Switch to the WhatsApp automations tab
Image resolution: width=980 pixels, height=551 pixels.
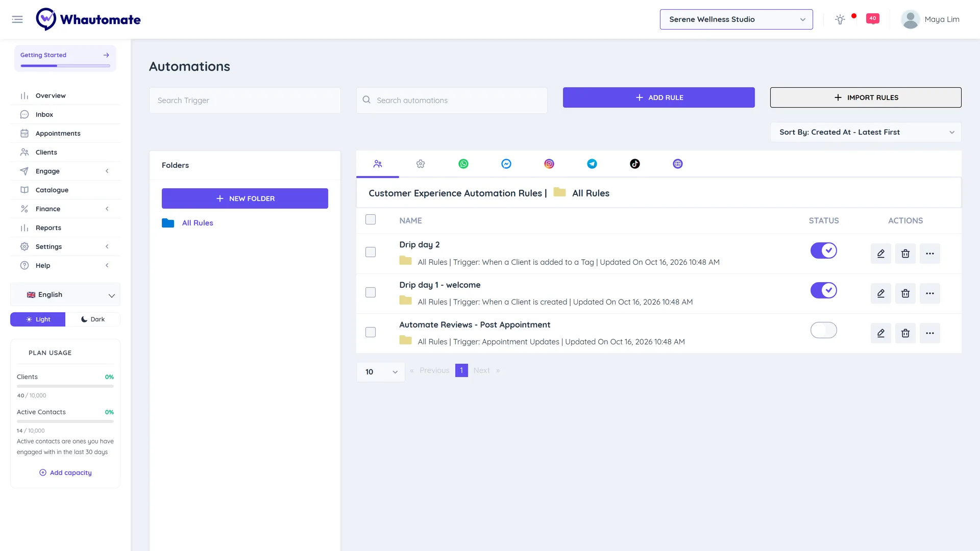463,164
